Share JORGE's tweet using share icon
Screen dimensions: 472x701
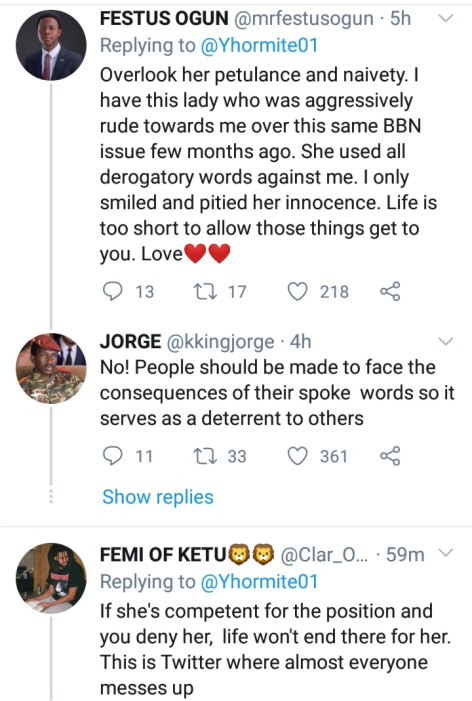(390, 456)
